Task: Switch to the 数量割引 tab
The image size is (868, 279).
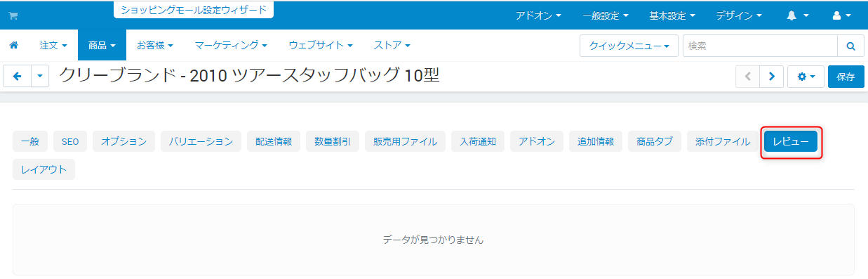Action: (333, 141)
